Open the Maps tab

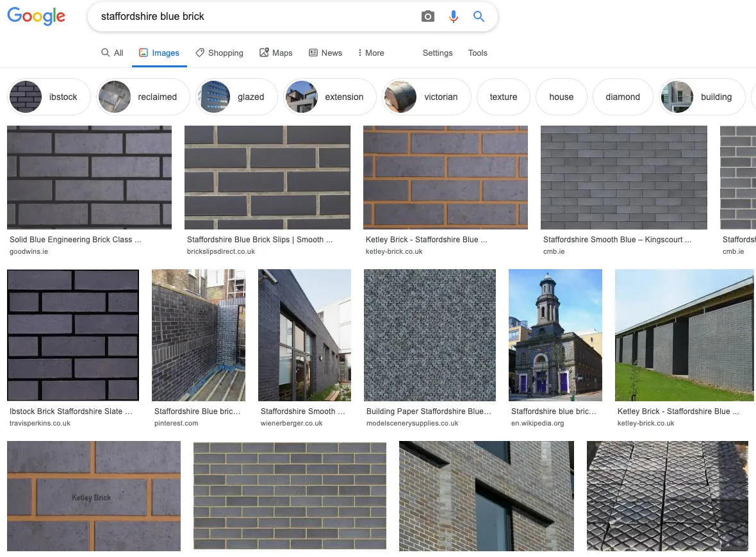coord(275,53)
